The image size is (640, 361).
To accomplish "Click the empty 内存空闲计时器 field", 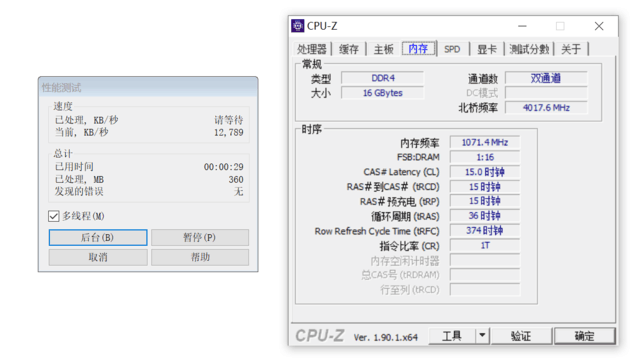I will [x=485, y=260].
